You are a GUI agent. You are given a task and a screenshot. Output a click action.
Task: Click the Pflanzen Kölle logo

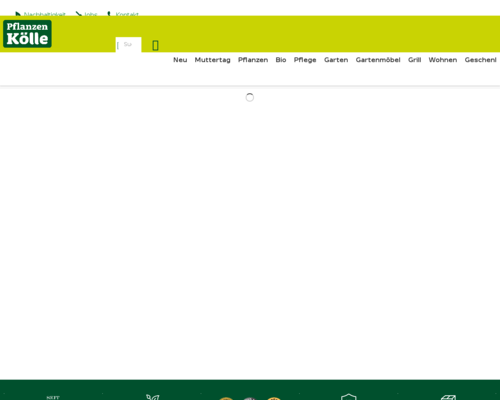pyautogui.click(x=27, y=34)
